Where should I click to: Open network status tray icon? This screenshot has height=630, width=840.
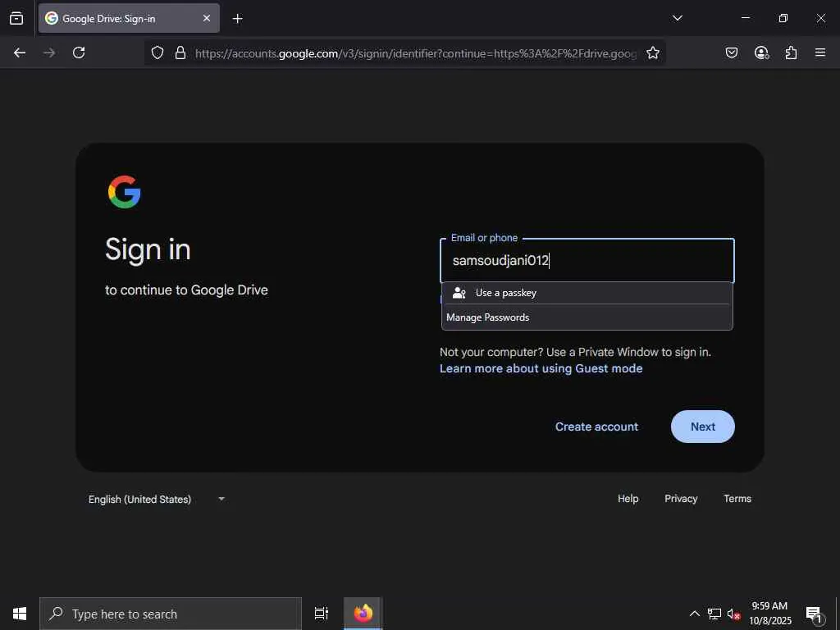click(714, 614)
